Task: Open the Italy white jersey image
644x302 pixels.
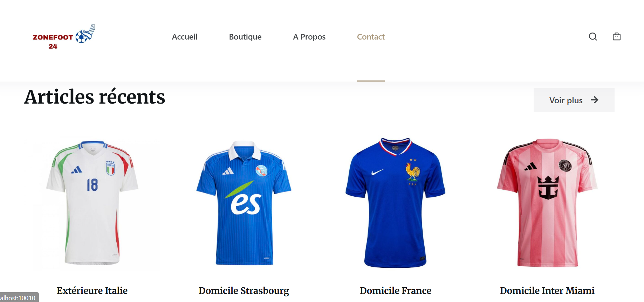Action: tap(92, 203)
